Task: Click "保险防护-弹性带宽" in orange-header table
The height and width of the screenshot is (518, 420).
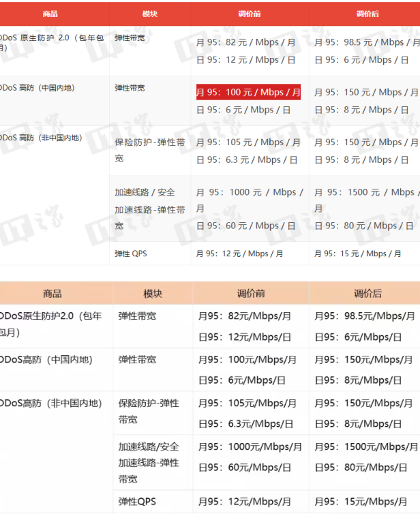Action: (149, 411)
